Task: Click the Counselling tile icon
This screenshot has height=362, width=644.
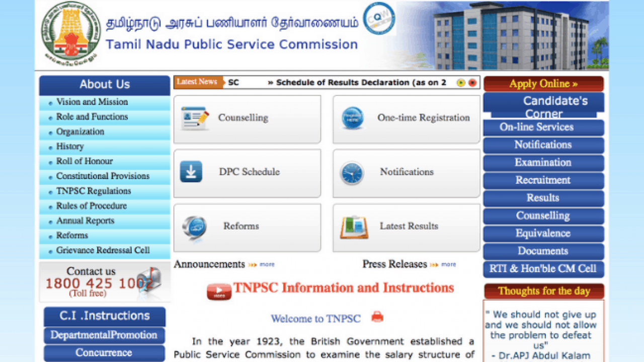Action: [x=195, y=119]
